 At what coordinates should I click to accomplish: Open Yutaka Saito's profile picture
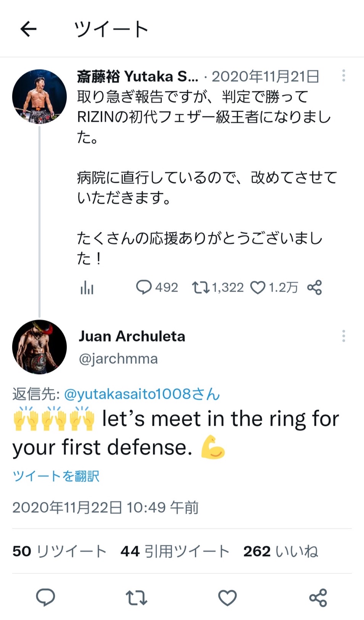[x=39, y=97]
